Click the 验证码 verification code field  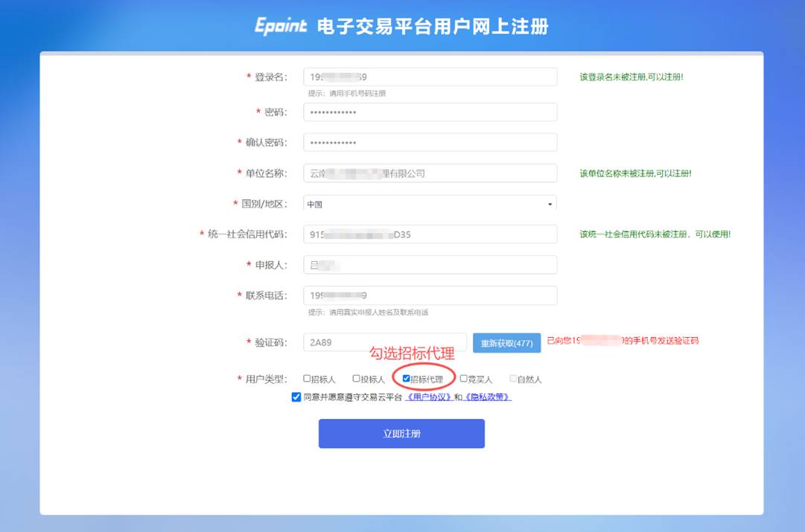384,343
